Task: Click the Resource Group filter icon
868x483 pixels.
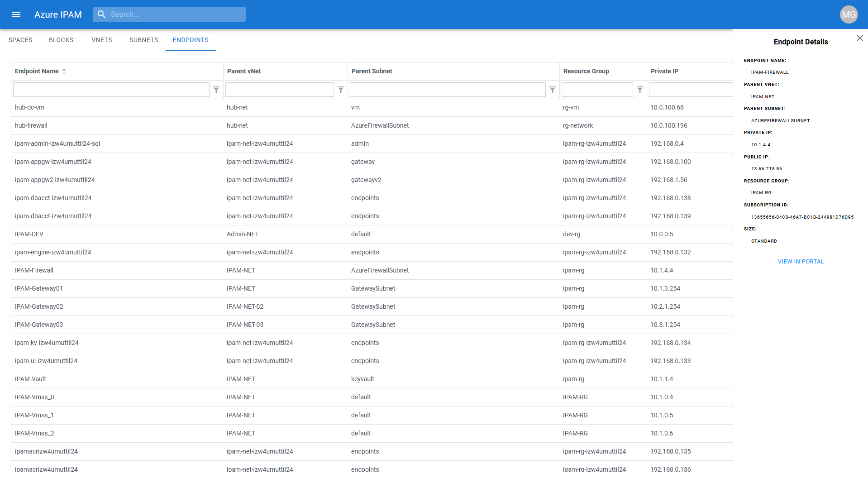Action: click(640, 90)
